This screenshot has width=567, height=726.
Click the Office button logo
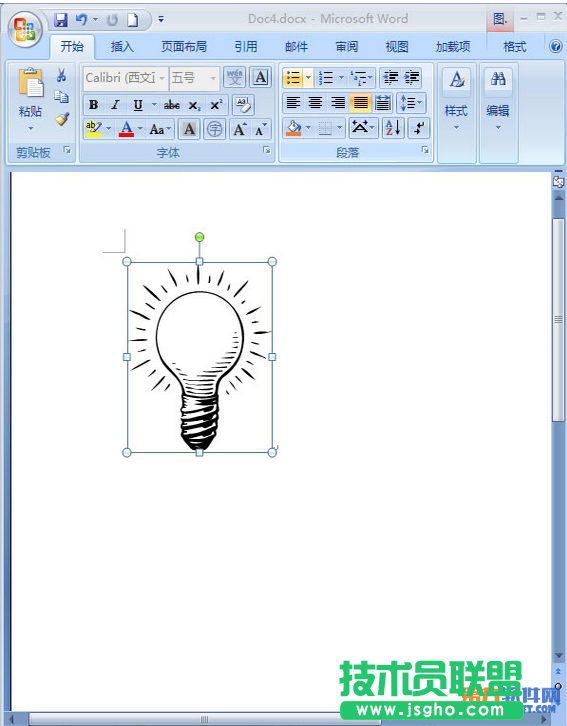point(25,29)
